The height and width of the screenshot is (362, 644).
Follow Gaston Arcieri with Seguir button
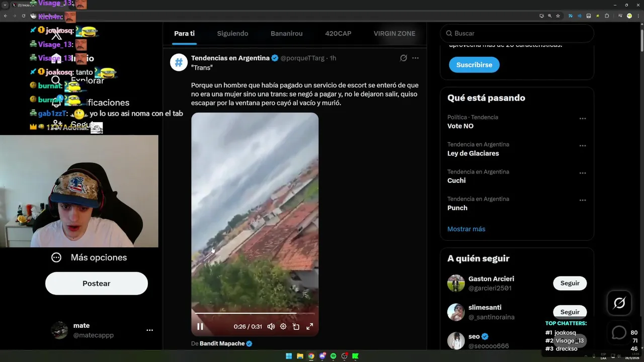(x=570, y=283)
